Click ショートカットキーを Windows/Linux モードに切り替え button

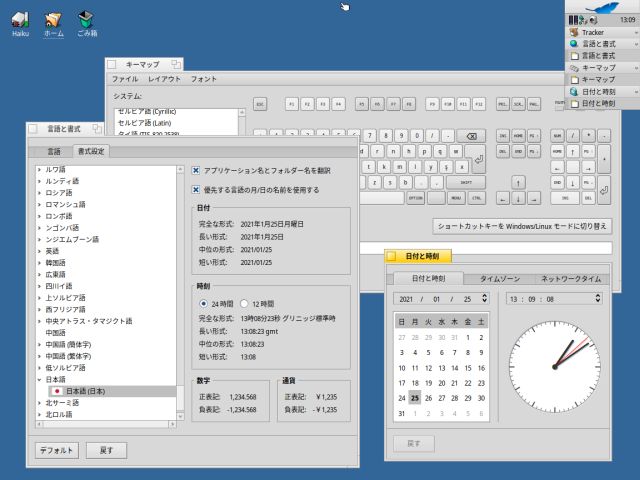point(521,226)
